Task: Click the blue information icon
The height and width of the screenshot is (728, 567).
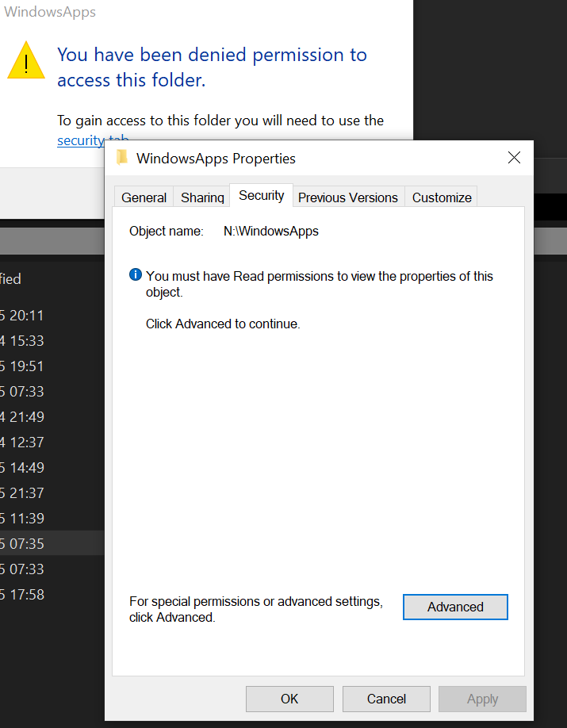Action: tap(135, 275)
